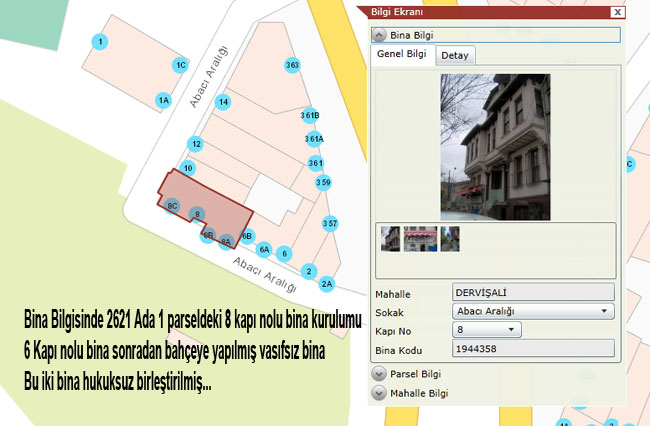Click door marker 1C on the map
Viewport: 650px width, 426px height.
(x=181, y=65)
